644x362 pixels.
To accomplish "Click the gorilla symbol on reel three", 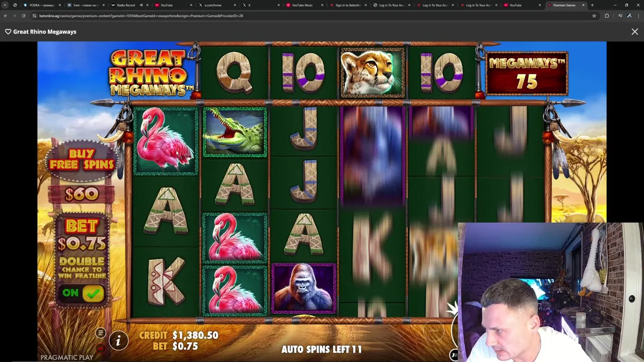I will tap(303, 289).
